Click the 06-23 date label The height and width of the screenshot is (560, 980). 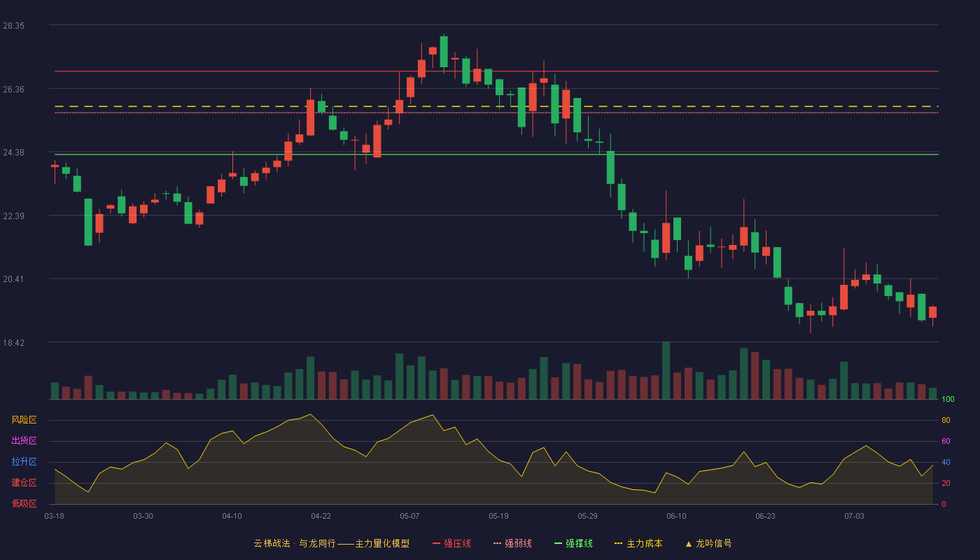(765, 516)
